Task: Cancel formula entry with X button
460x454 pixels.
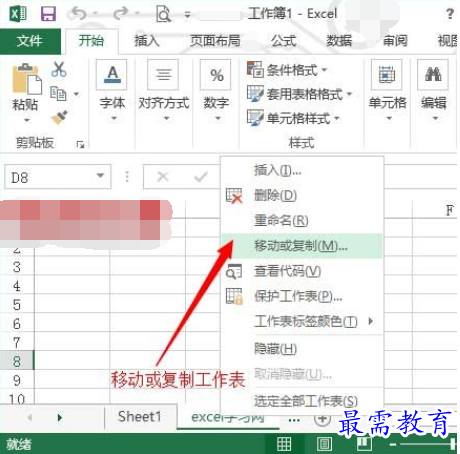Action: [x=163, y=177]
